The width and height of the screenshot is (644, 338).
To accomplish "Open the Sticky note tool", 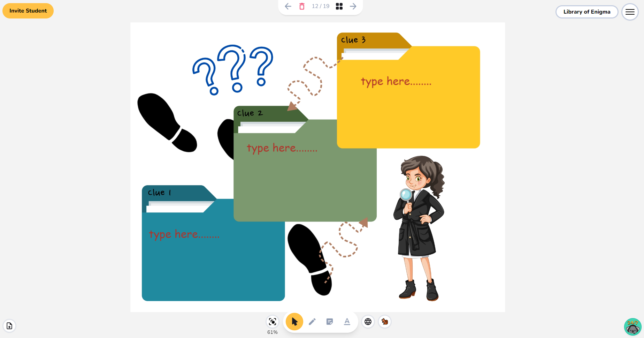I will pos(329,322).
